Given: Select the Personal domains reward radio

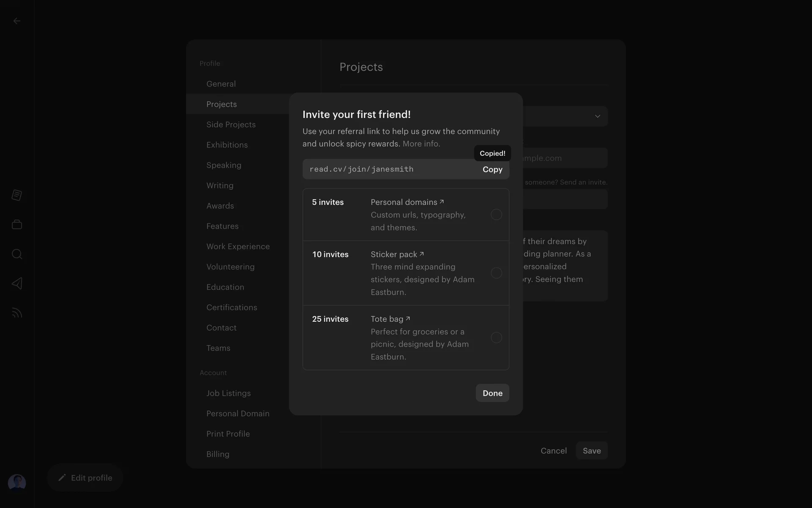Looking at the screenshot, I should coord(496,215).
